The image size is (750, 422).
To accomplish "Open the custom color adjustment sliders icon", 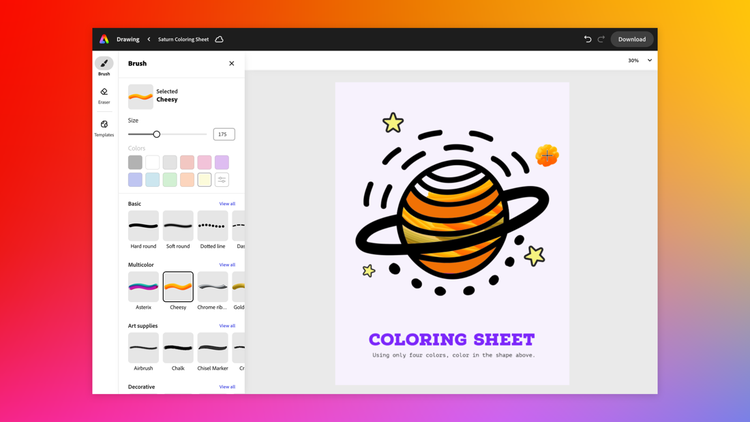I will 221,179.
